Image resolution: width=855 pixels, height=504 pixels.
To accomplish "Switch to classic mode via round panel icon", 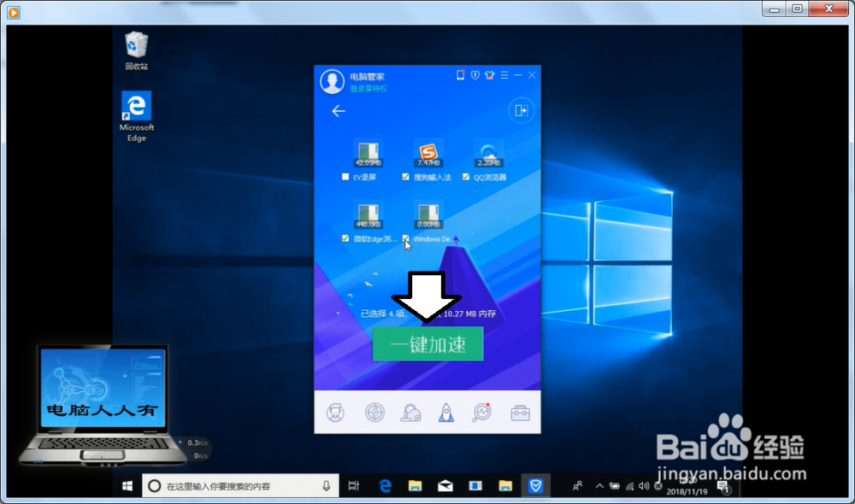I will (522, 111).
